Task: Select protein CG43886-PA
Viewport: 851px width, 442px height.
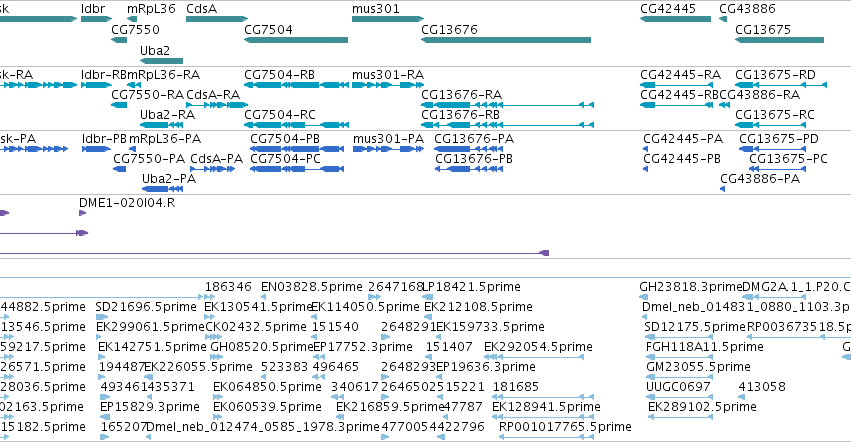Action: (722, 189)
